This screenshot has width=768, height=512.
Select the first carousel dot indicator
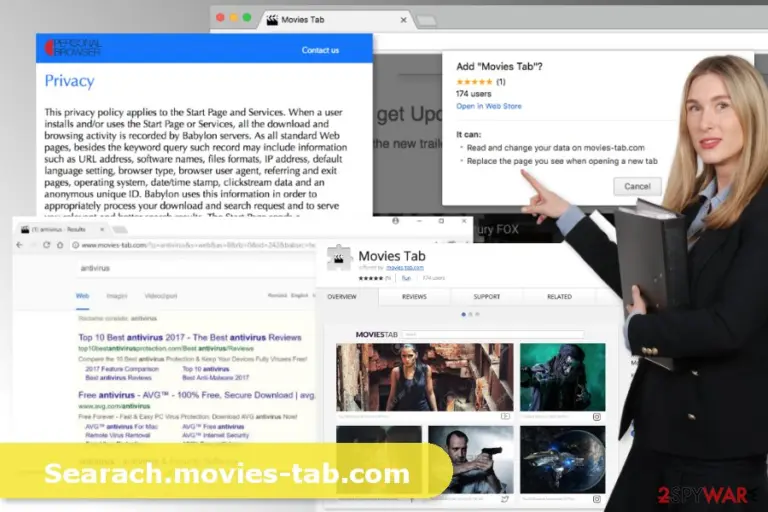tap(463, 315)
